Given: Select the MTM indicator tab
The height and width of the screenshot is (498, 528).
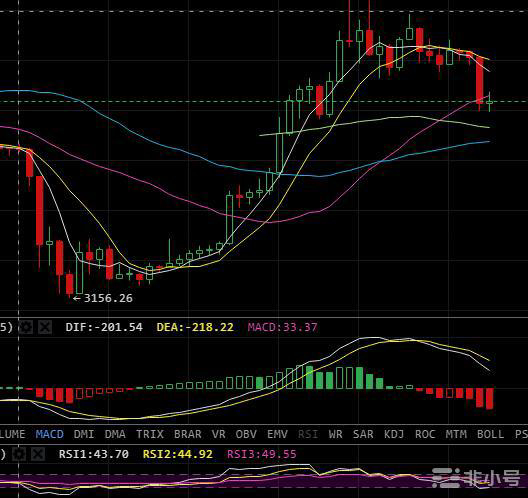Looking at the screenshot, I should 456,434.
